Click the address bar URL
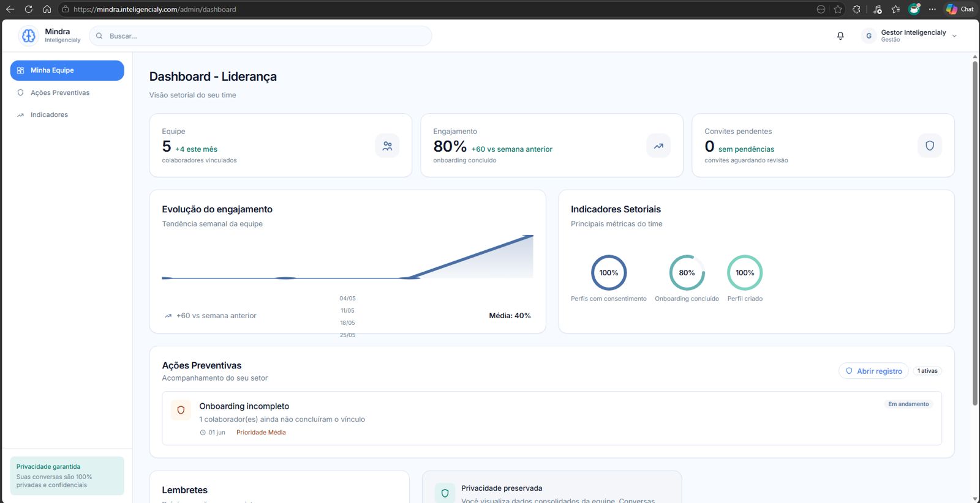This screenshot has height=503, width=980. point(155,9)
